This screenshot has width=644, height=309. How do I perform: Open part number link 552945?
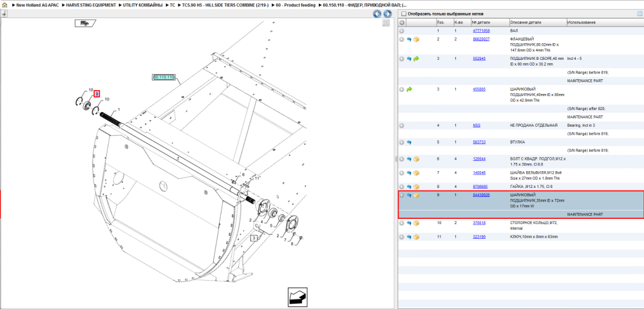pos(479,59)
